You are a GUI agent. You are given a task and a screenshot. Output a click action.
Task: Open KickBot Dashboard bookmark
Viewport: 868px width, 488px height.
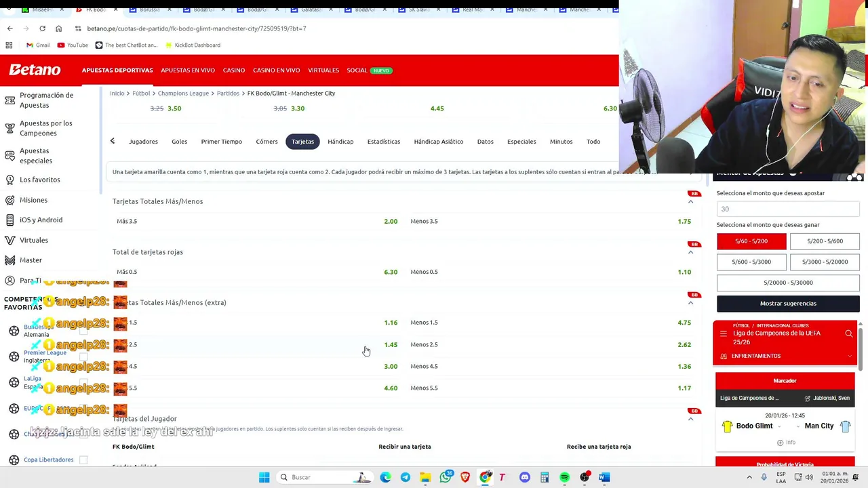pyautogui.click(x=192, y=45)
